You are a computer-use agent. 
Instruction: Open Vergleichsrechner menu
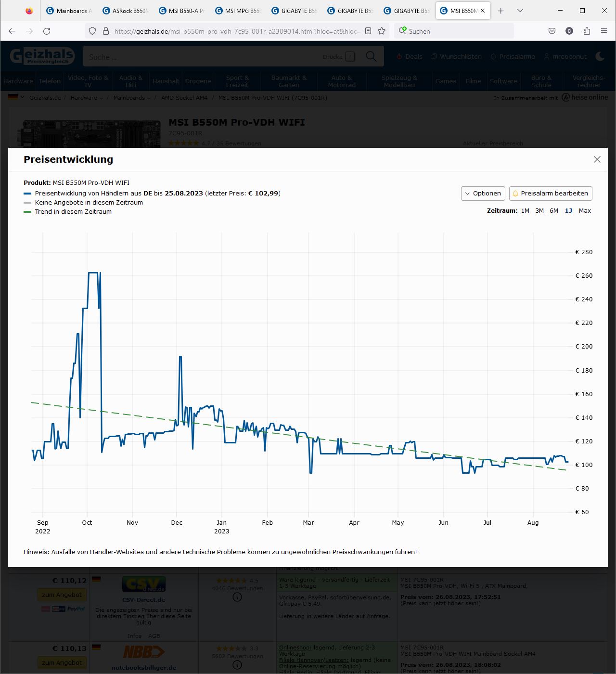coord(589,81)
